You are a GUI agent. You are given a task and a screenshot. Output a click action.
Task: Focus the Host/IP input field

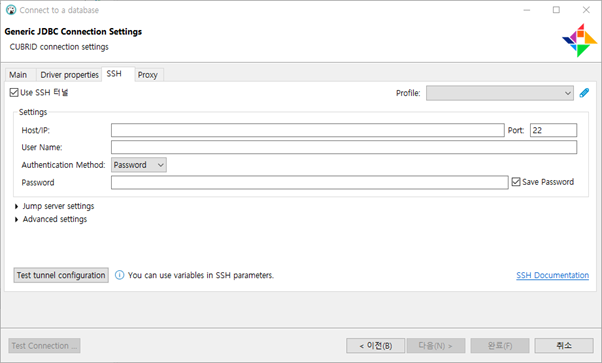coord(308,130)
